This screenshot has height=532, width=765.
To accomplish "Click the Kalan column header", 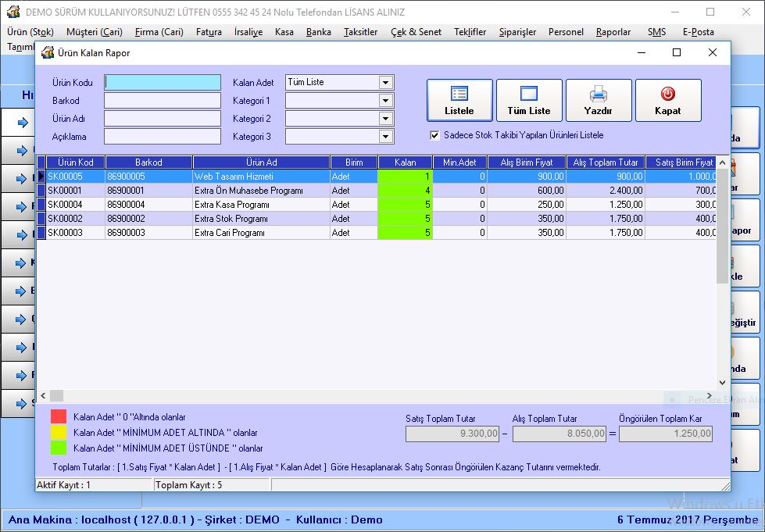I will [405, 162].
